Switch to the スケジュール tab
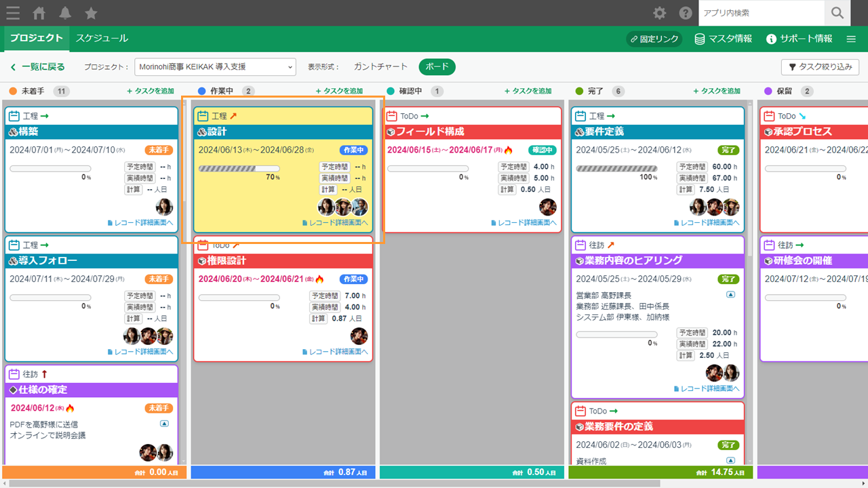The width and height of the screenshot is (868, 488). tap(102, 39)
